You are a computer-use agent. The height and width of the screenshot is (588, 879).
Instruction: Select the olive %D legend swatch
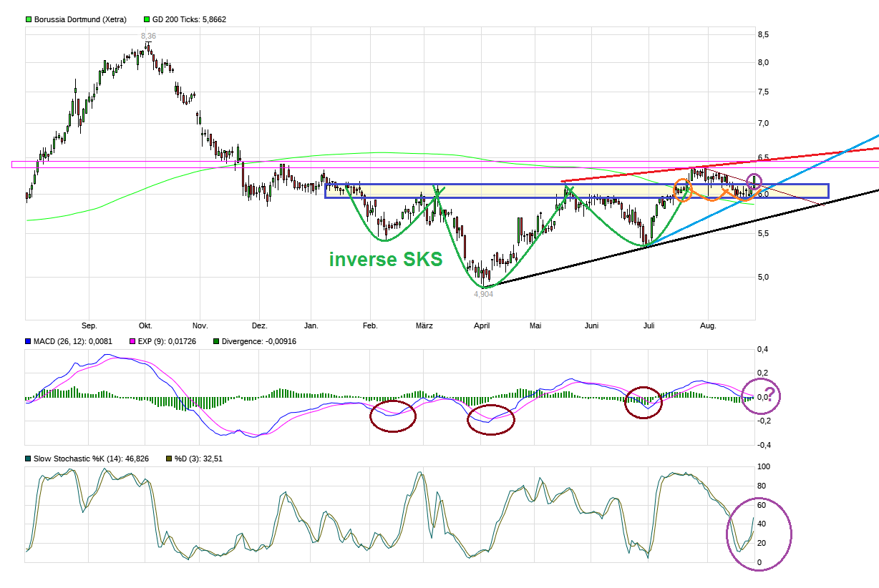click(x=170, y=459)
